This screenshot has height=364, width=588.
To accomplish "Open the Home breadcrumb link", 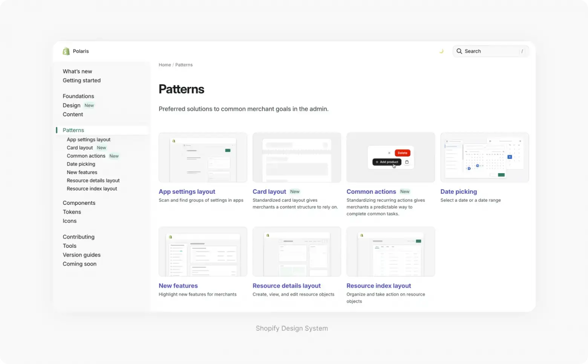I will 165,65.
